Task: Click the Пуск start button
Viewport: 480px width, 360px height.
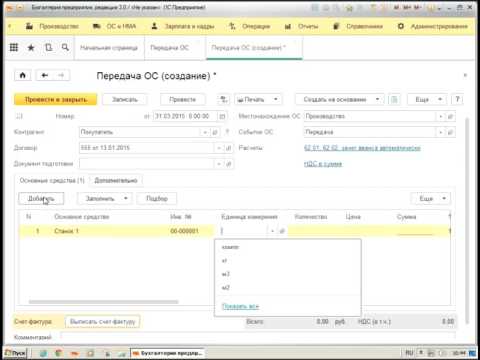Action: coord(15,353)
